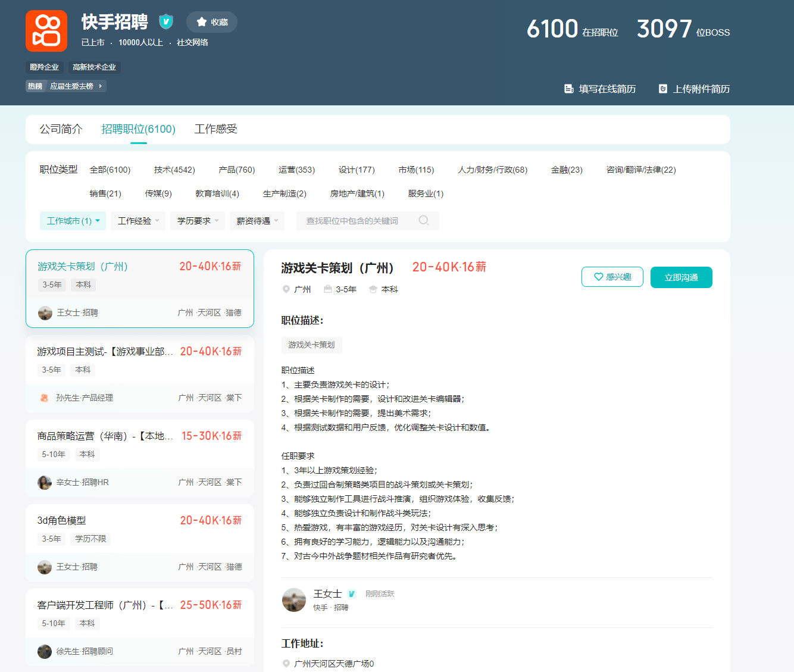Click the search magnifier icon in keyword box
Viewport: 794px width, 672px height.
tap(424, 221)
